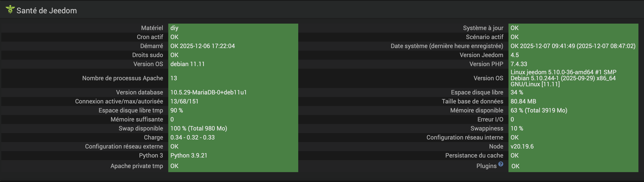This screenshot has width=644, height=182.
Task: Click the Connexion active/max/autorisée value 13/68/151
Action: (184, 102)
